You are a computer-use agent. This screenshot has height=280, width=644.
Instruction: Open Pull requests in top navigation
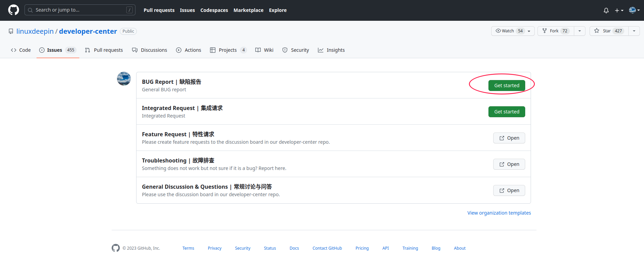tap(159, 10)
